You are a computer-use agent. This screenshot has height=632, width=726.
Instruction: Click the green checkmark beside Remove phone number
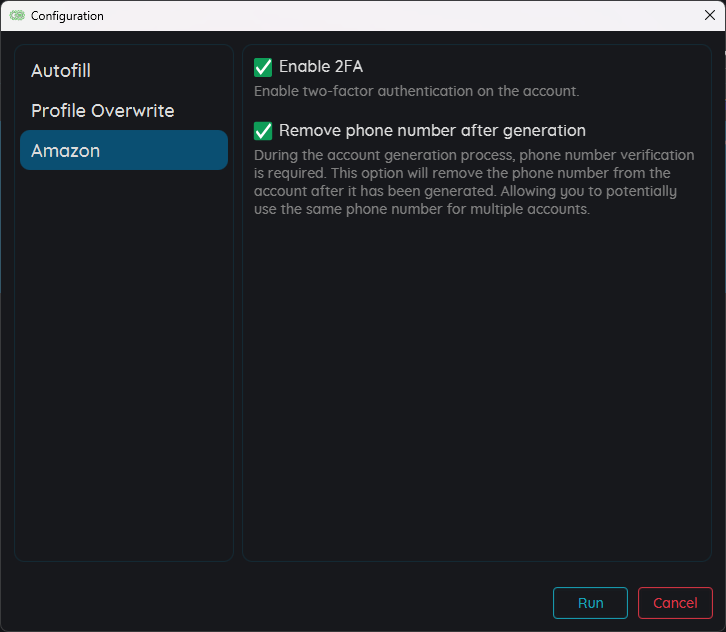coord(263,131)
